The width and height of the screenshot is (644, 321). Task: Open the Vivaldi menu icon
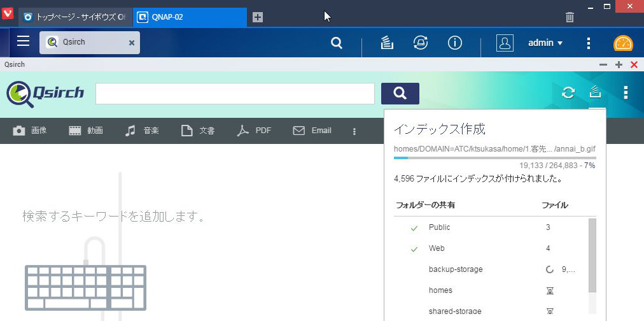pos(8,13)
